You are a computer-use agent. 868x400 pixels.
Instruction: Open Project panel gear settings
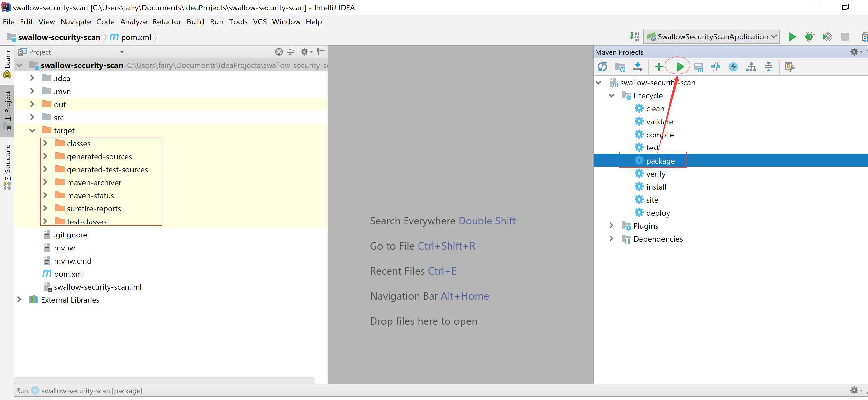point(306,52)
